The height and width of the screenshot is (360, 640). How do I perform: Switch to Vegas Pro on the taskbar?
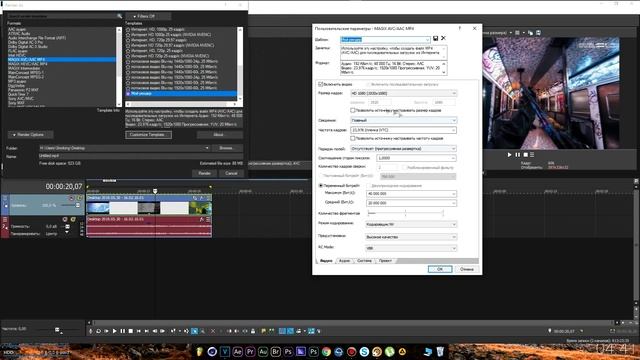click(224, 351)
